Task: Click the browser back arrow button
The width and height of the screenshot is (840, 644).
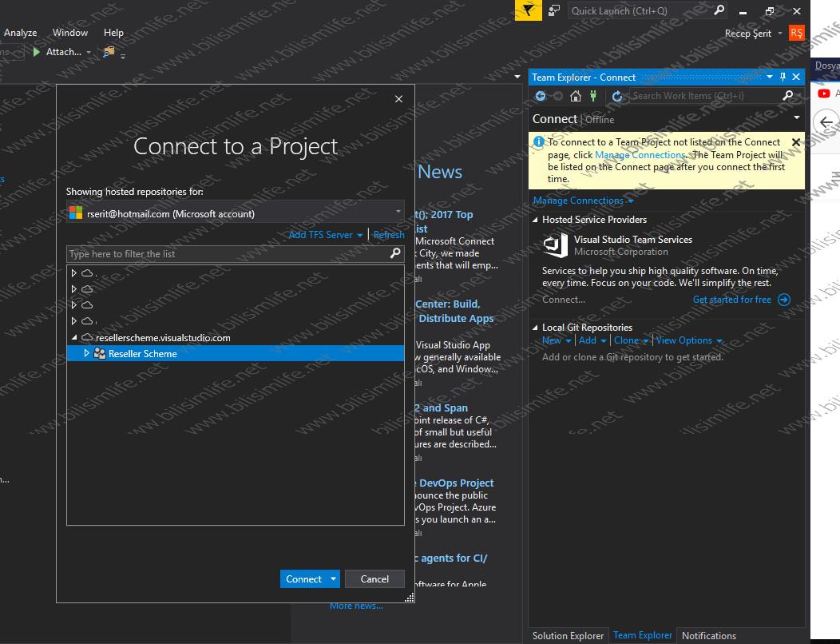Action: (x=826, y=122)
